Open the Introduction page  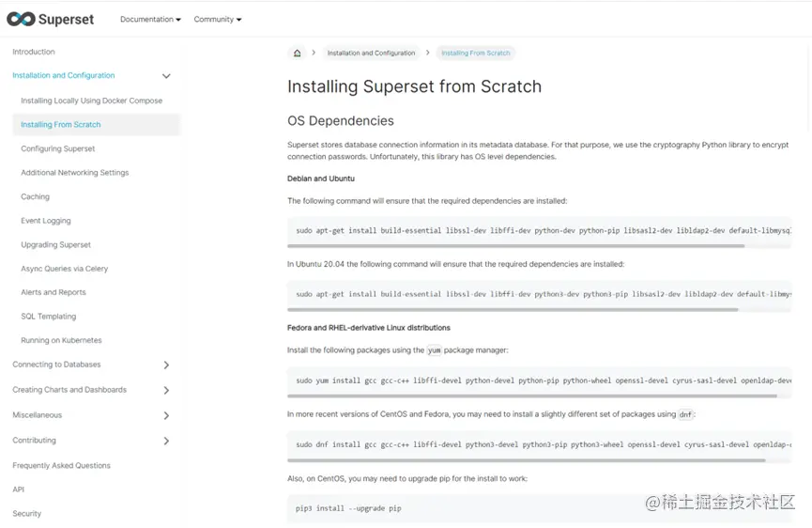(x=34, y=52)
